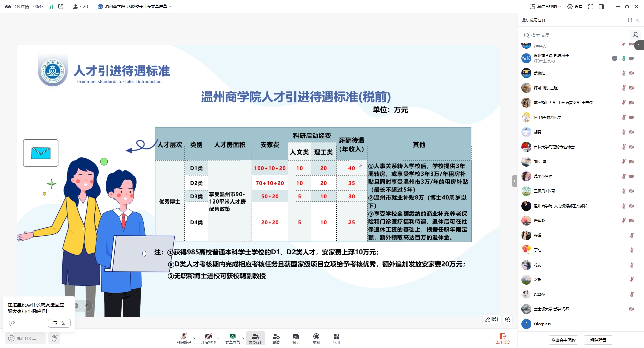Toggle the microphone button for 蔡俊红

624,73
